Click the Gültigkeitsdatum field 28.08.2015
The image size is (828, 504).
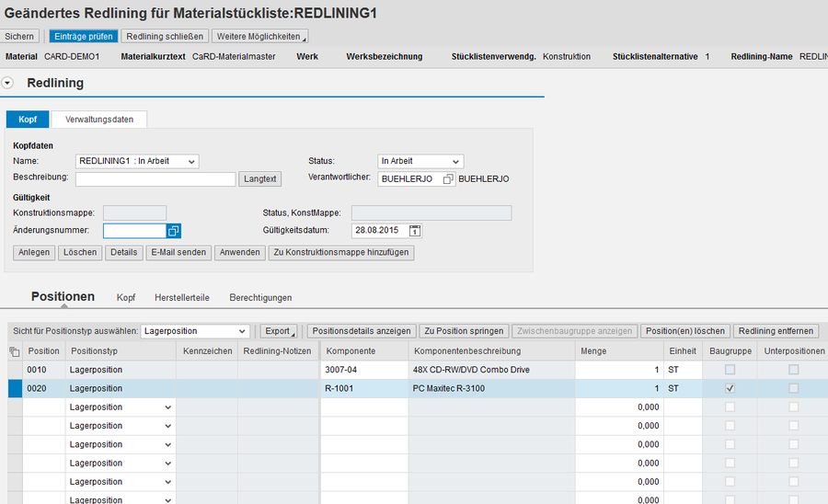pos(380,231)
